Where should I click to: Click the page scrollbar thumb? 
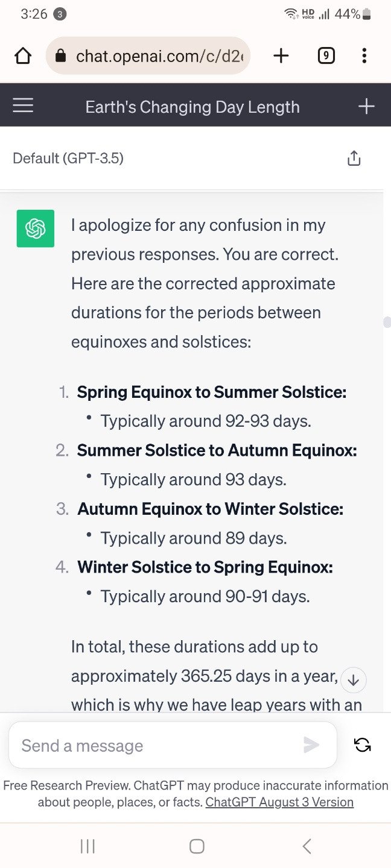pos(387,322)
